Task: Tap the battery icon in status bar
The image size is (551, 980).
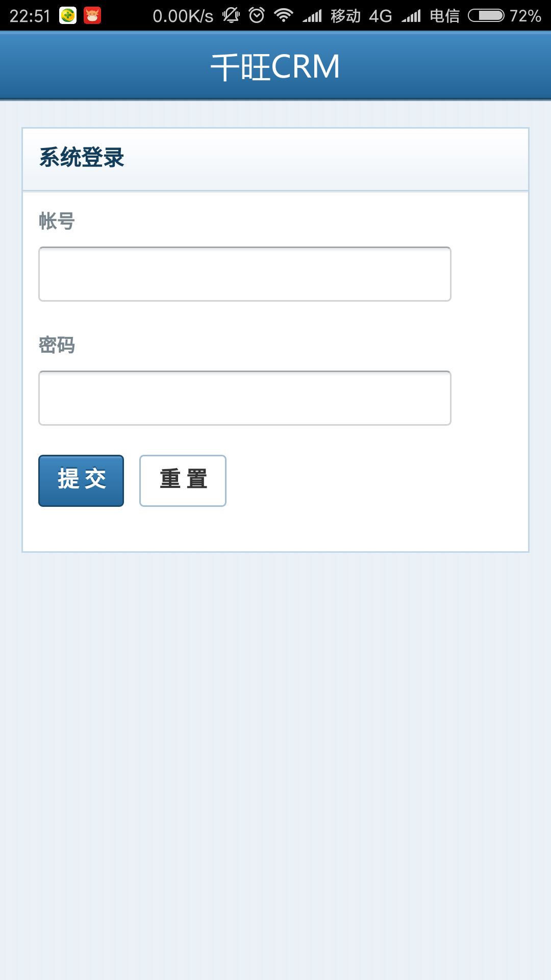Action: (x=486, y=15)
